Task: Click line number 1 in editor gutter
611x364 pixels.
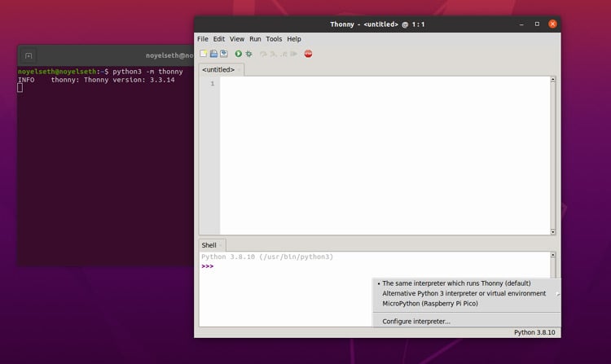Action: pyautogui.click(x=213, y=84)
